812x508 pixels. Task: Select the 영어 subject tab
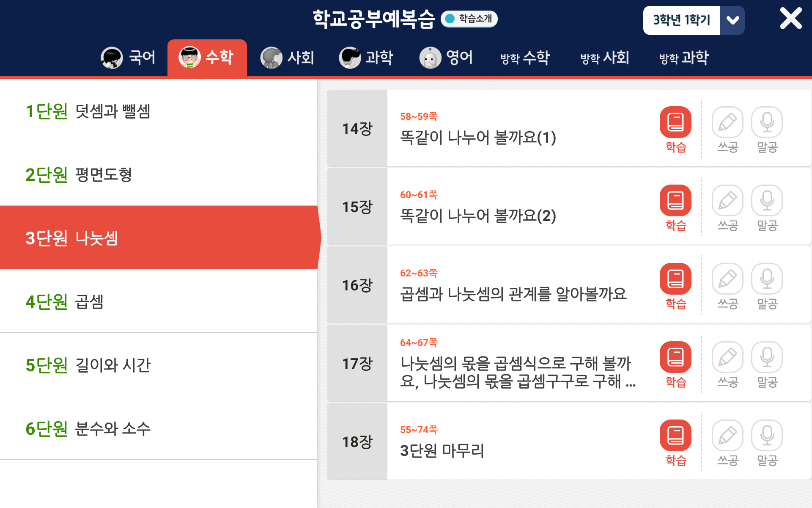coord(446,58)
